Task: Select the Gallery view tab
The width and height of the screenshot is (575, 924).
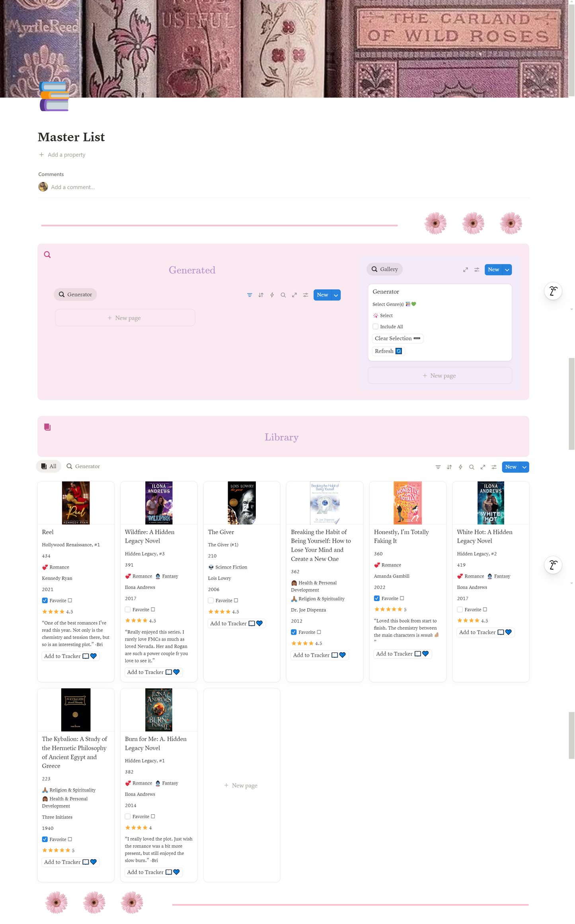Action: pyautogui.click(x=384, y=269)
